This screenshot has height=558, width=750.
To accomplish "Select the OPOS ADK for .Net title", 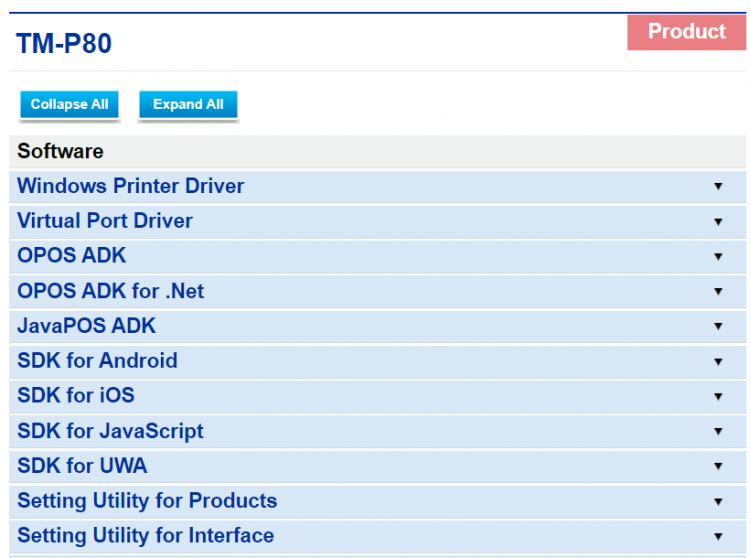I will 110,291.
